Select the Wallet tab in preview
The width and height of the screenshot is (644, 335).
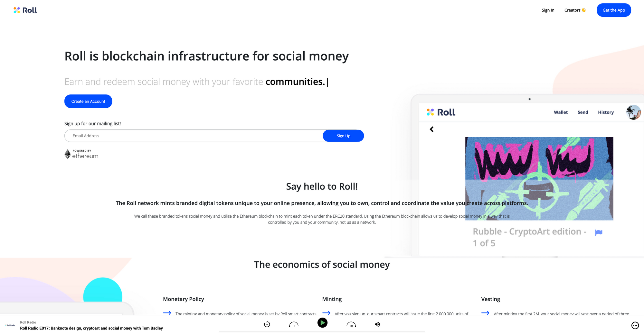[x=561, y=112]
